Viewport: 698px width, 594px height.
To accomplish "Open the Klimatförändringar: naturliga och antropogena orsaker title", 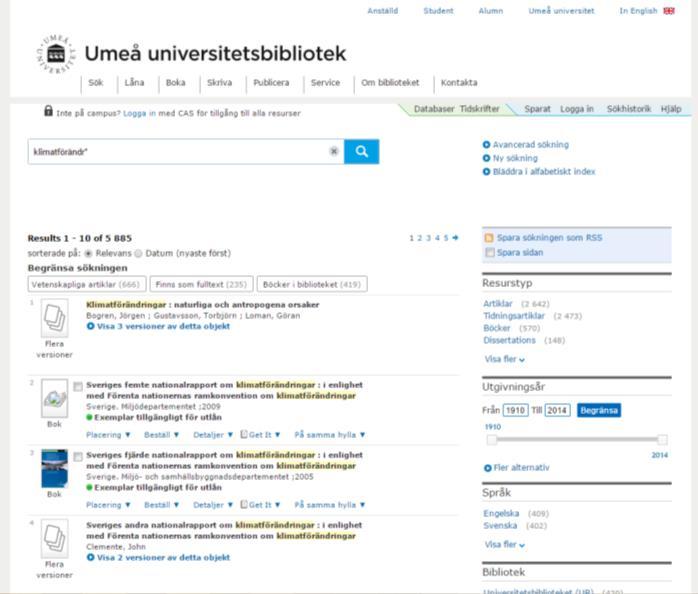I will (x=203, y=305).
